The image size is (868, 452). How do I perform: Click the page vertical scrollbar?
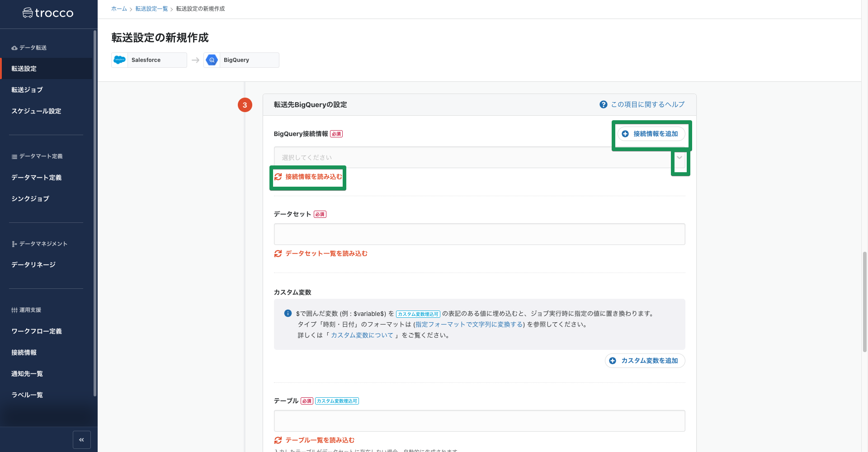click(865, 302)
